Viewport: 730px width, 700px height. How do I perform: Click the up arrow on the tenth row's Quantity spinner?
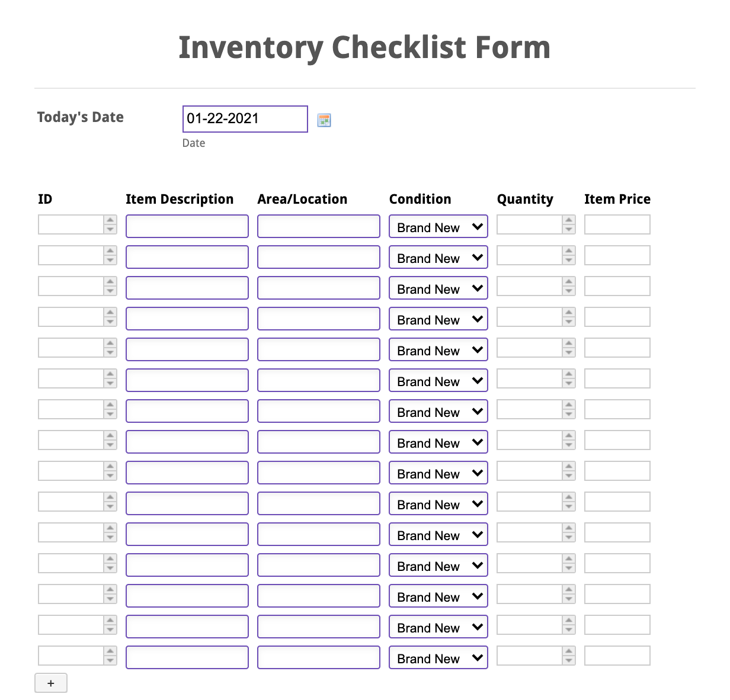[568, 498]
